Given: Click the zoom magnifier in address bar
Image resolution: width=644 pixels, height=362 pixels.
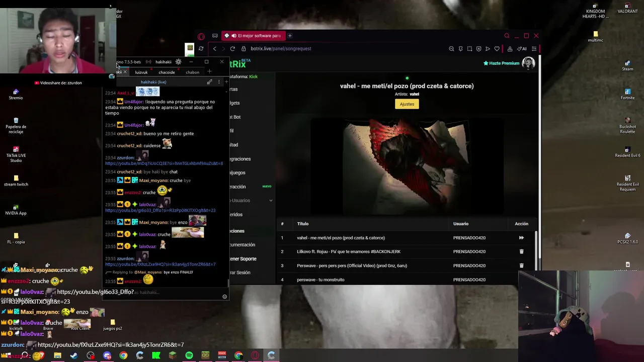Looking at the screenshot, I should (451, 49).
